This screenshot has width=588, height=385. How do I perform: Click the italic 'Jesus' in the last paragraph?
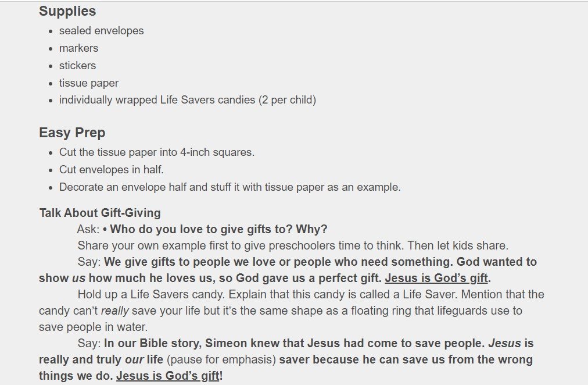(504, 343)
